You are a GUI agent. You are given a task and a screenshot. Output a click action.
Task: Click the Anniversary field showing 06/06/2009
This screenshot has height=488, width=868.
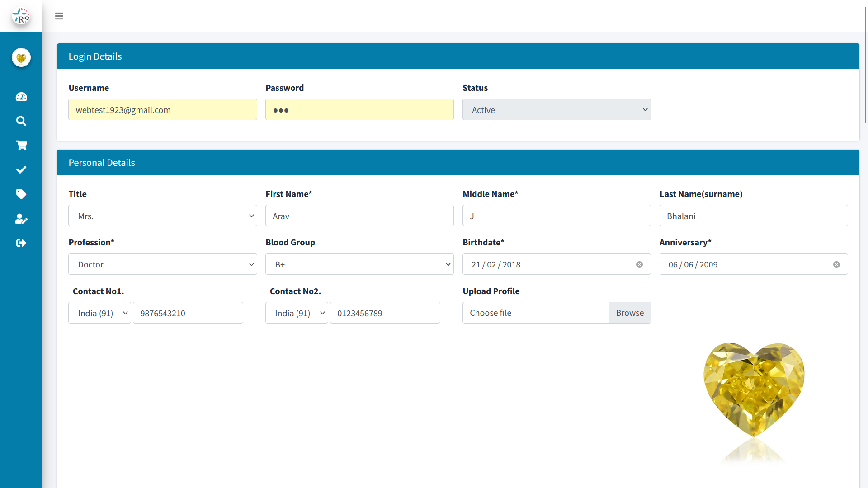click(x=754, y=264)
